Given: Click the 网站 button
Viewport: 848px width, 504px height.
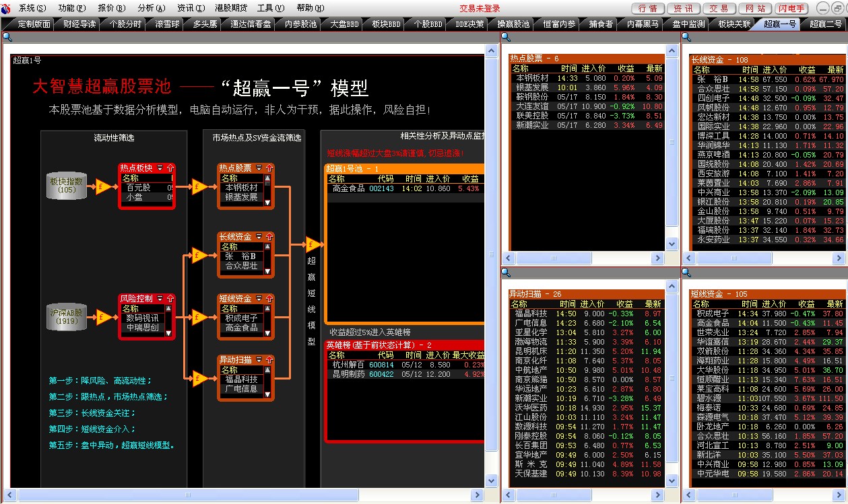Looking at the screenshot, I should click(x=754, y=8).
